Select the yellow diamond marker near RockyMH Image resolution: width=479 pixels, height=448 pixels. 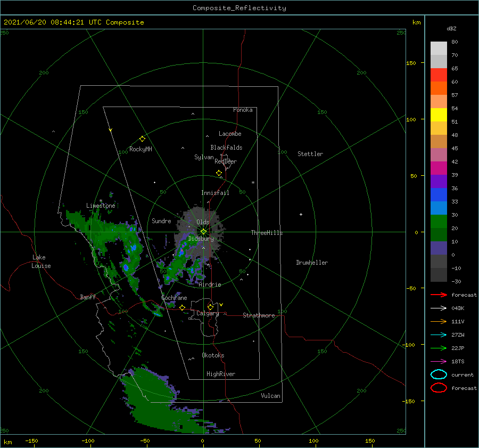142,139
